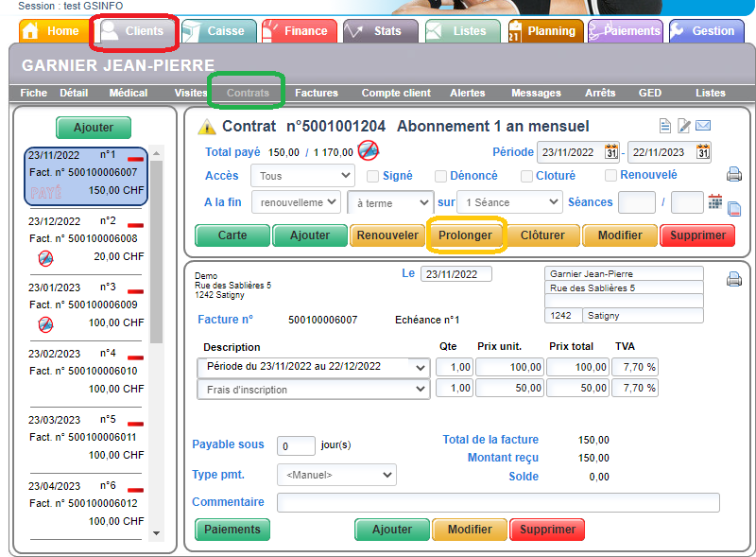Switch to the Factures submenu

coord(316,93)
